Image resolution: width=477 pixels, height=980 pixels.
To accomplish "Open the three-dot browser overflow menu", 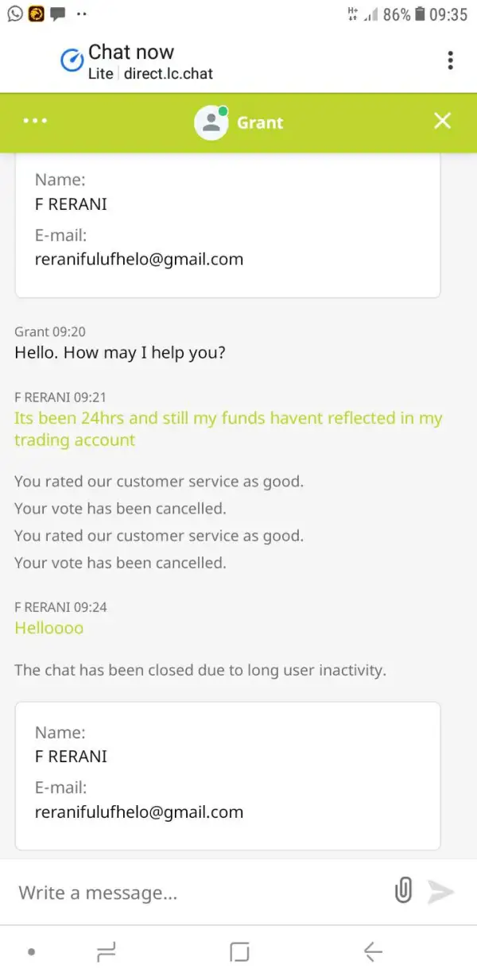I will 450,60.
